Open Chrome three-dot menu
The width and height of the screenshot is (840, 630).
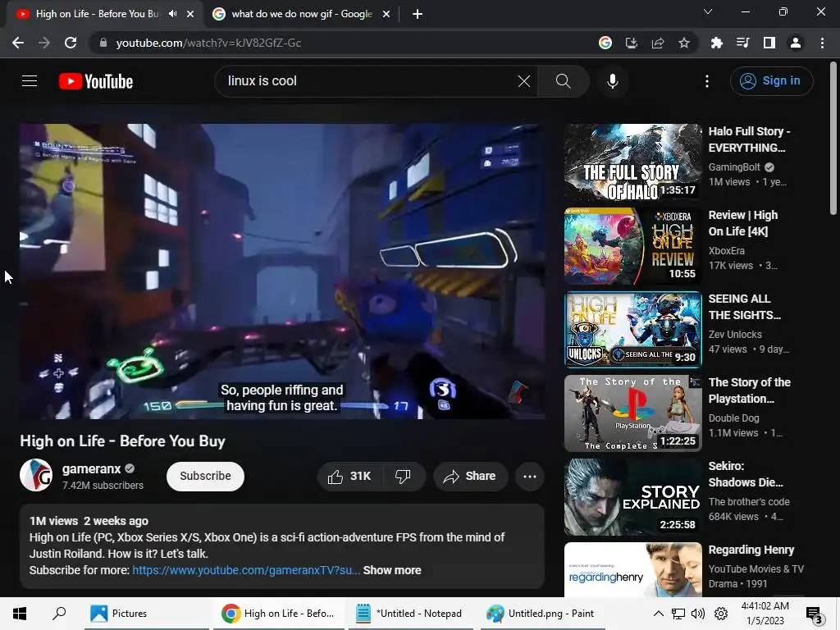tap(822, 43)
